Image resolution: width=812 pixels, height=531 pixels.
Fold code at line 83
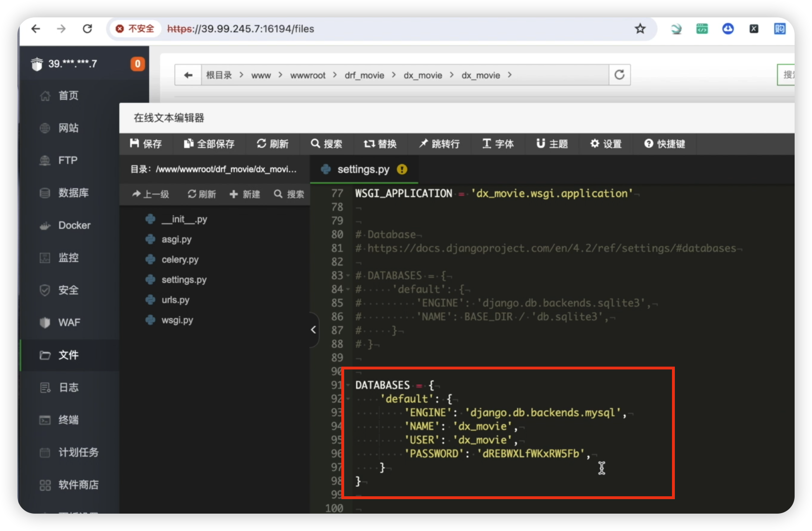[x=348, y=276]
